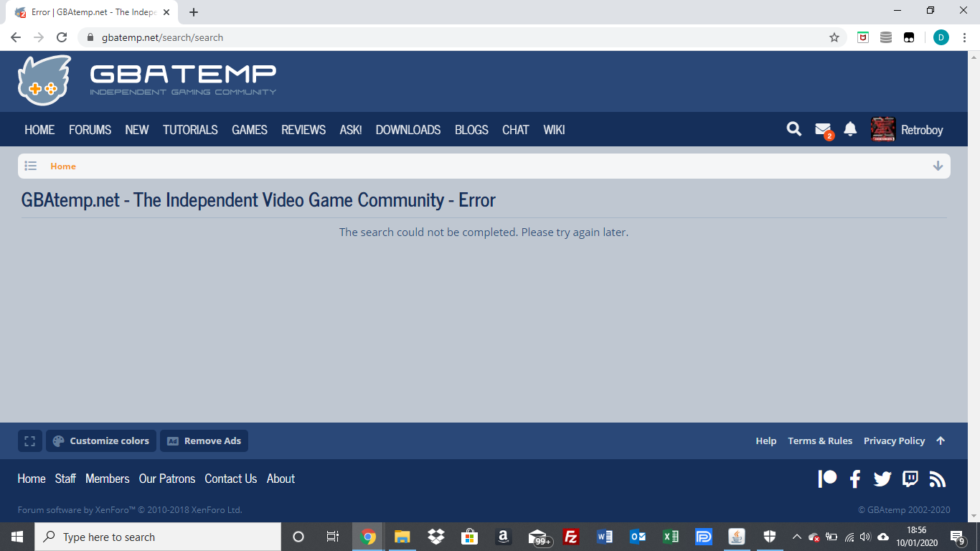Click the Members footer link

coord(108,479)
